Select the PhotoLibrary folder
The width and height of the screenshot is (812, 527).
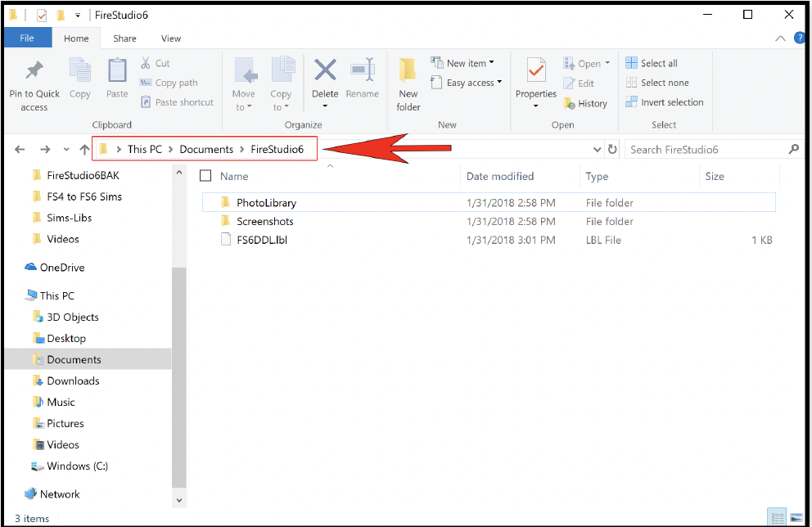489,202
